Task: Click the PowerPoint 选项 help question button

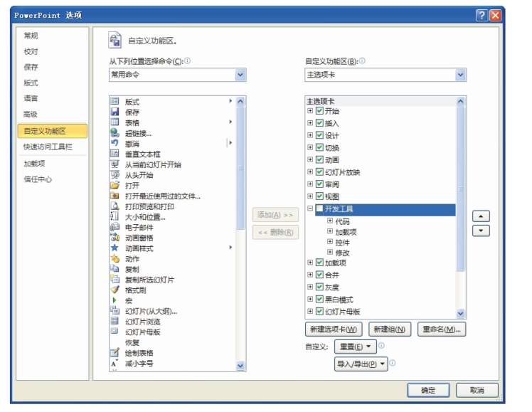Action: tap(482, 15)
